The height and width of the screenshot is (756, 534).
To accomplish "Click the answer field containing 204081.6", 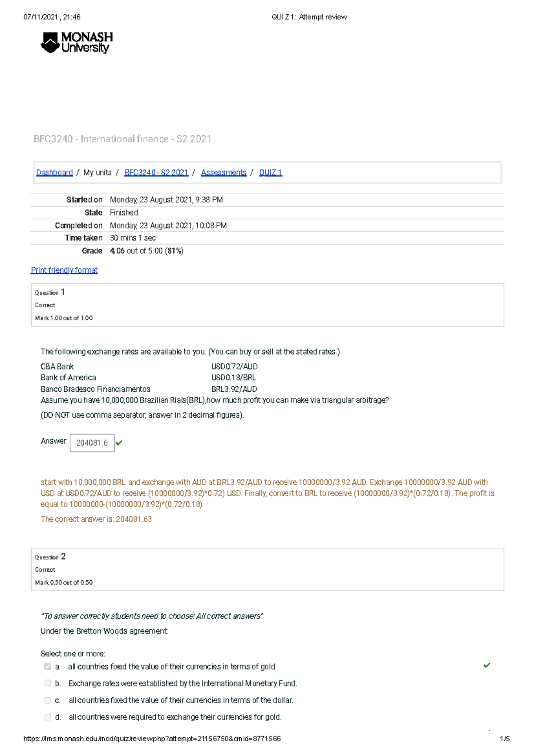I will (x=92, y=443).
